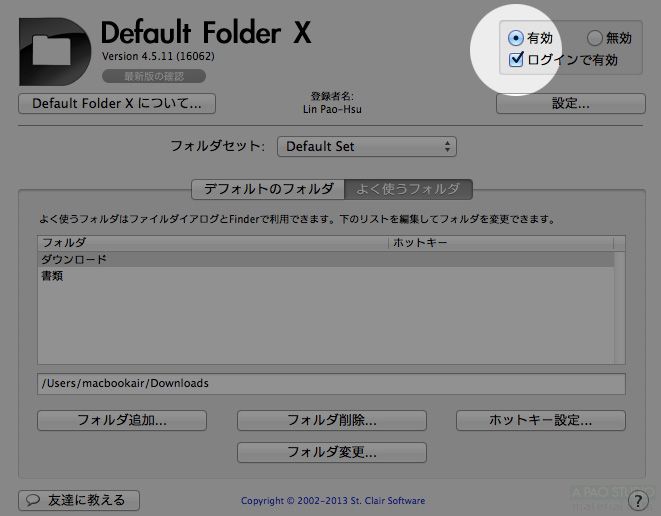661x516 pixels.
Task: Click the ホットキー設定 button
Action: coord(541,420)
